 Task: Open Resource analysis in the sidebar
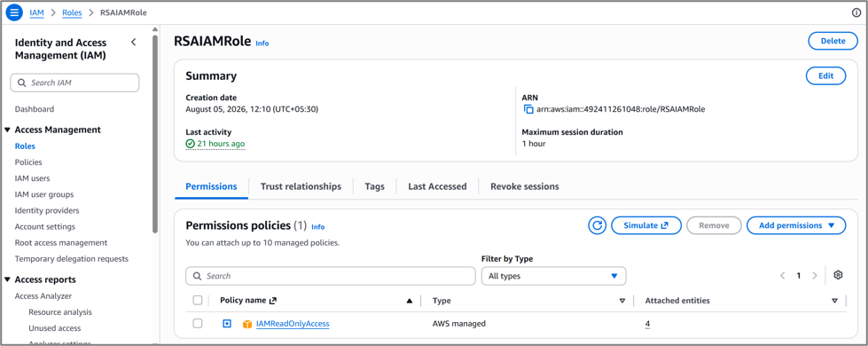pyautogui.click(x=60, y=312)
